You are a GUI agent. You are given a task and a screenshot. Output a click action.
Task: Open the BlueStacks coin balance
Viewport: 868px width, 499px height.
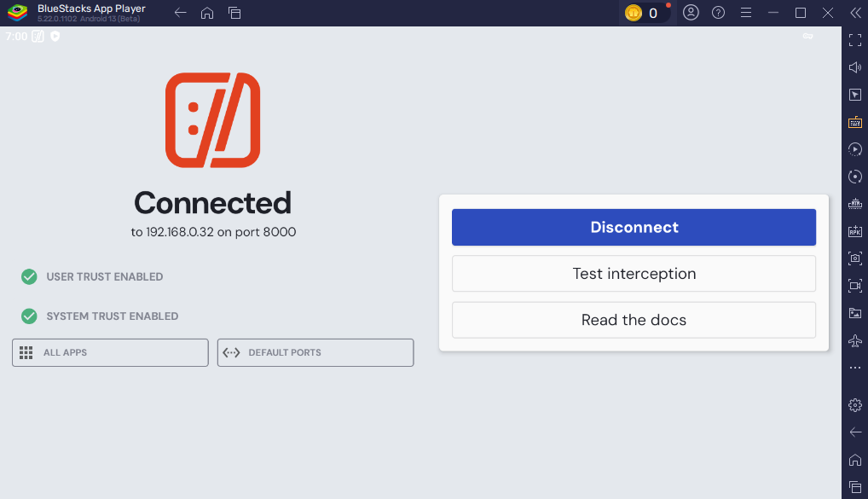[645, 13]
